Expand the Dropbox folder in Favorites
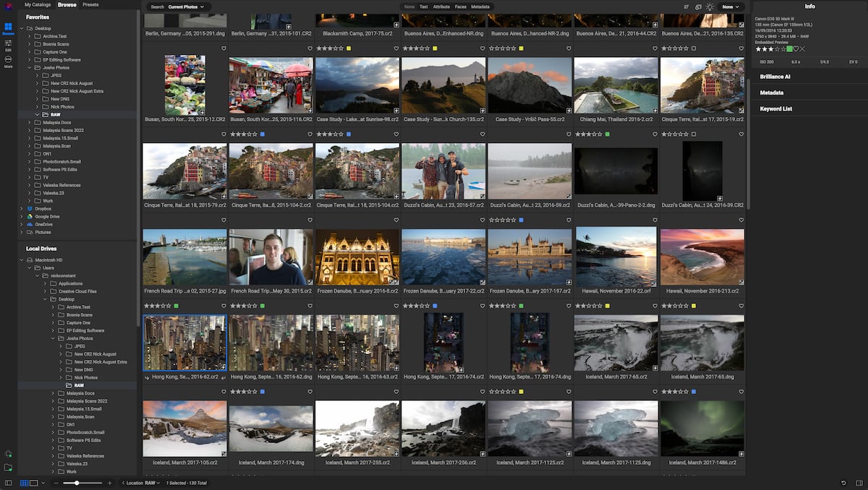 (x=23, y=208)
